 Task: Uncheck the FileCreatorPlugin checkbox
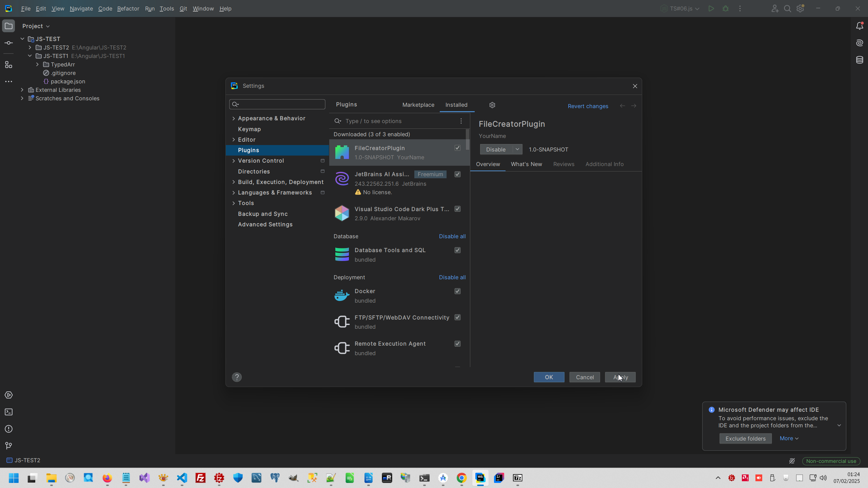[457, 148]
